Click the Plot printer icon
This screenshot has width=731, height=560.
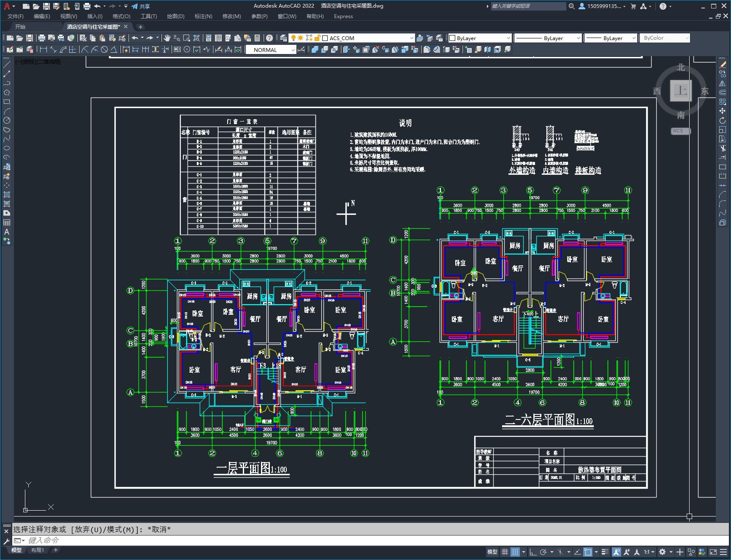87,6
